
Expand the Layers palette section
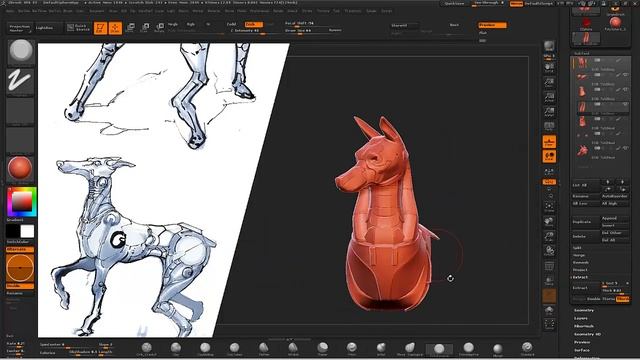[581, 318]
